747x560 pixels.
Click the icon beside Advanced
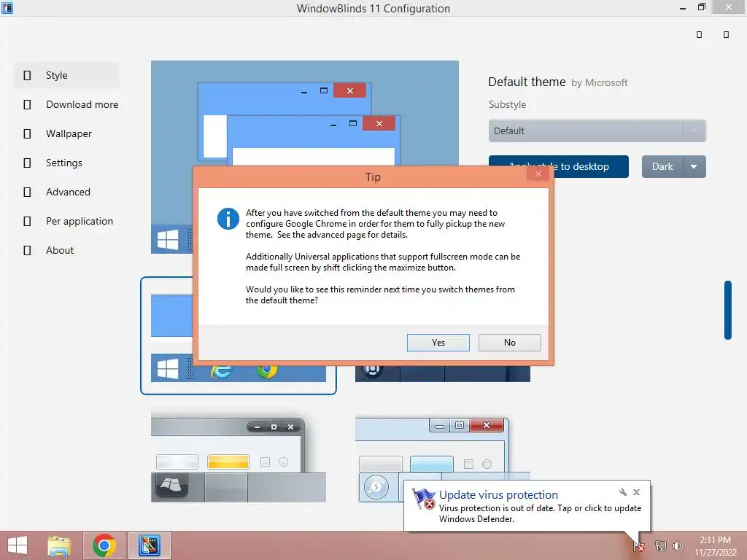click(27, 192)
